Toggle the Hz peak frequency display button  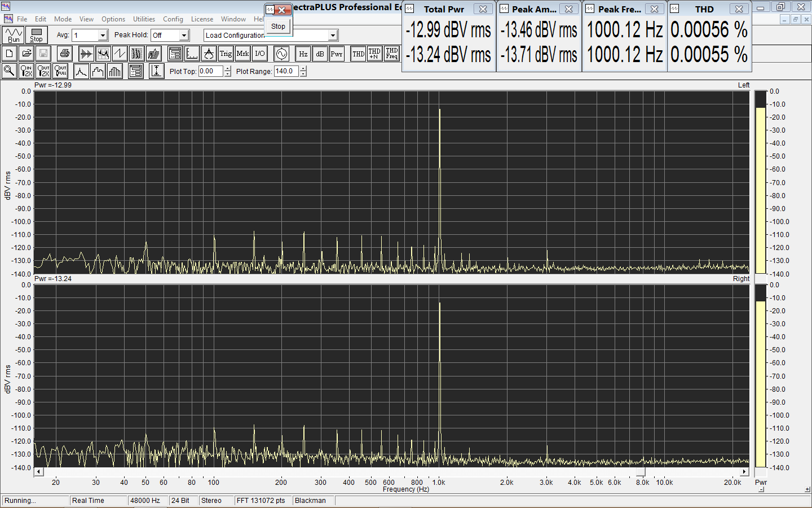[x=303, y=54]
